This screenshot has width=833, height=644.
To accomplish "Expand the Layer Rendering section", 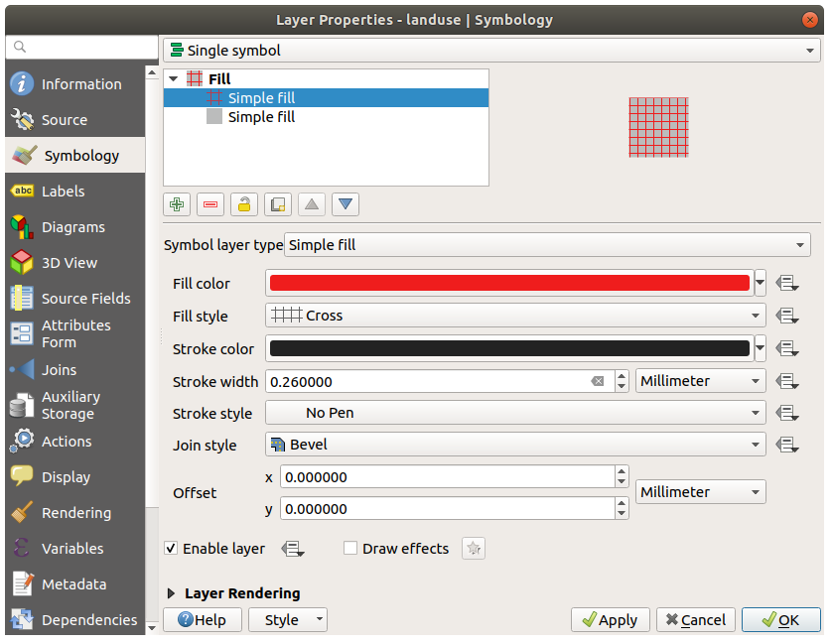I will (172, 593).
